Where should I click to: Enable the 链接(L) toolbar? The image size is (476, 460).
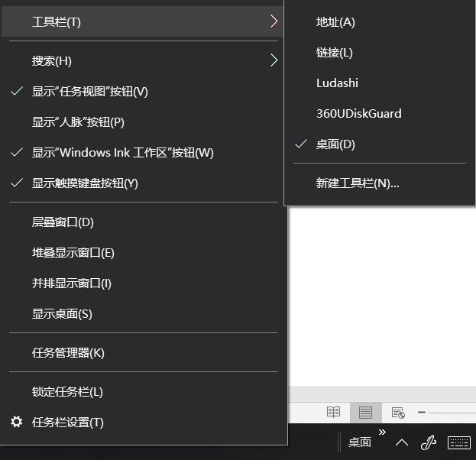tap(380, 53)
